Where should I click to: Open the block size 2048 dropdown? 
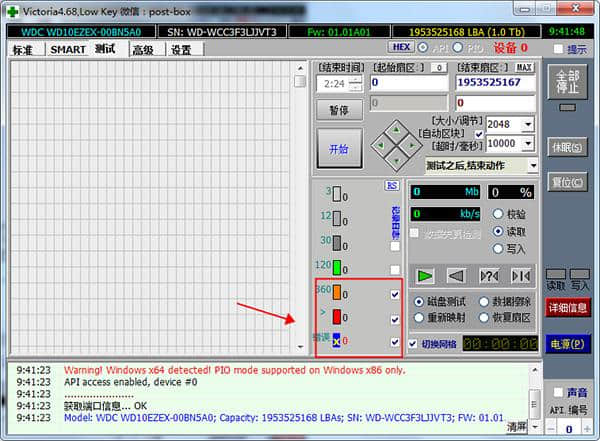pos(527,125)
